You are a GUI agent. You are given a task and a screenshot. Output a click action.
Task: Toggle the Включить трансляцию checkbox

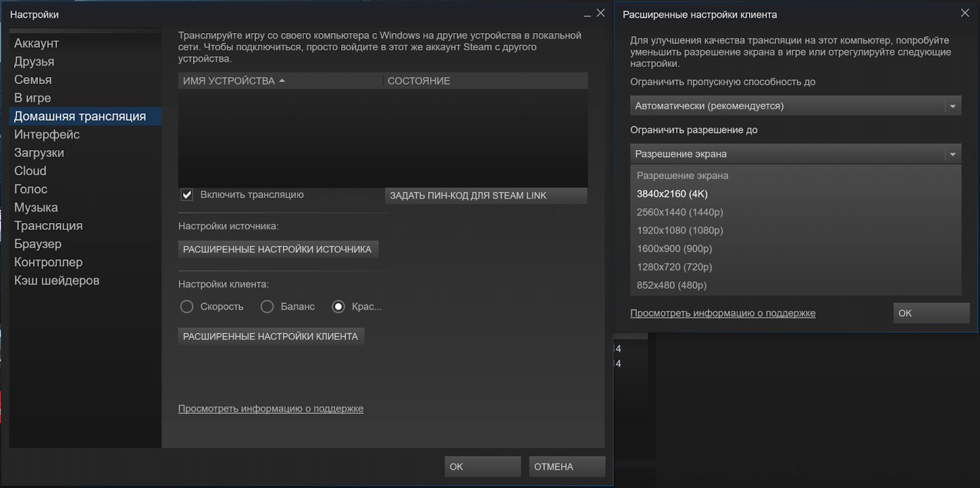click(187, 195)
